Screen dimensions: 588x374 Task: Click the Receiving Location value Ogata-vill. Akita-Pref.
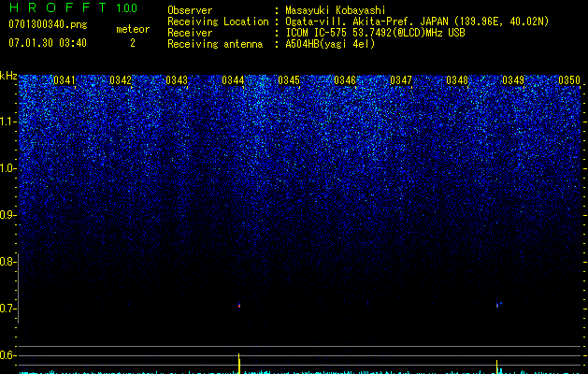[351, 22]
